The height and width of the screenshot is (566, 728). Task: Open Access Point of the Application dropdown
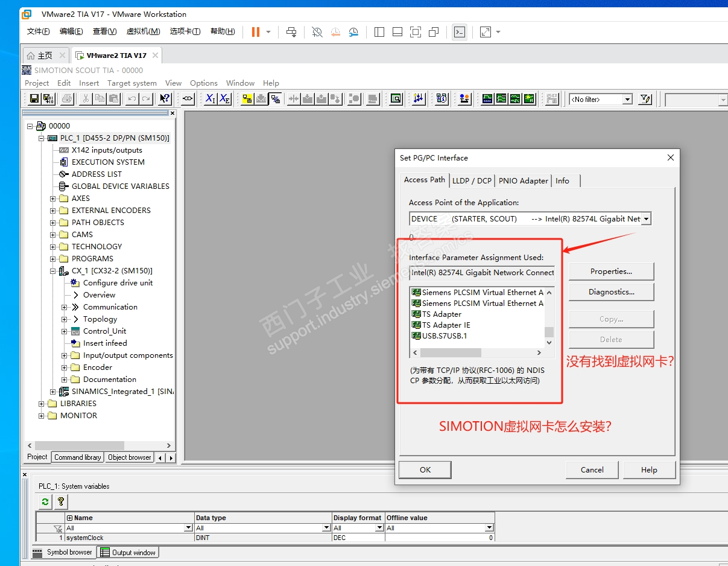tap(646, 219)
